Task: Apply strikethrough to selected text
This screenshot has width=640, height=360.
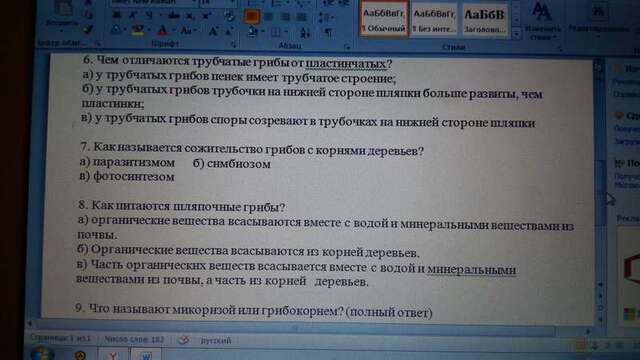Action: pos(174,16)
